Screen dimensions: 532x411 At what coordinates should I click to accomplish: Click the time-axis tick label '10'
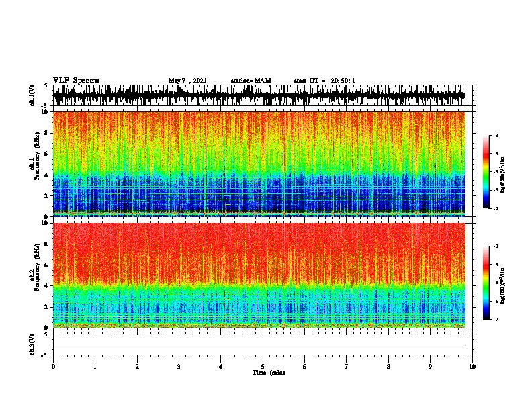[472, 367]
